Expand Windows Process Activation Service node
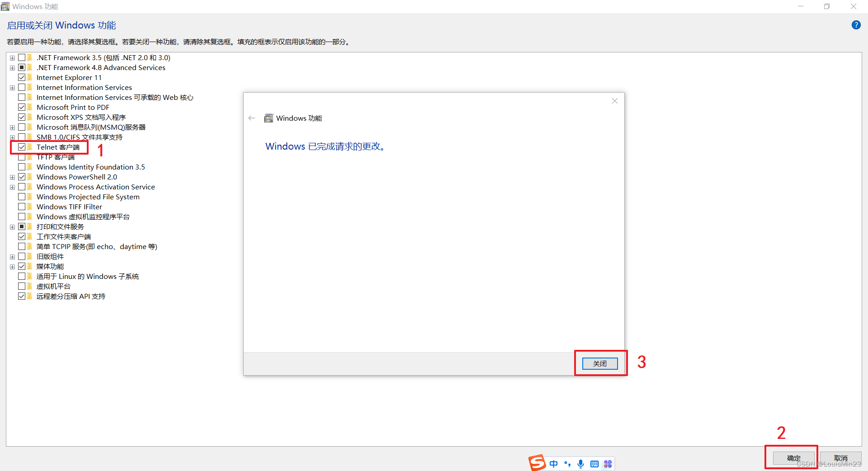The width and height of the screenshot is (868, 471). [12, 187]
